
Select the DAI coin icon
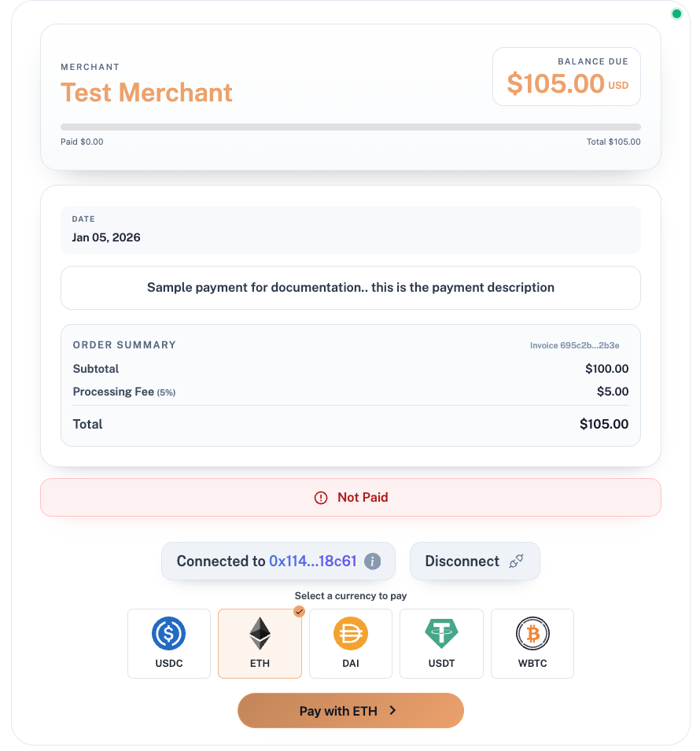[x=351, y=633]
